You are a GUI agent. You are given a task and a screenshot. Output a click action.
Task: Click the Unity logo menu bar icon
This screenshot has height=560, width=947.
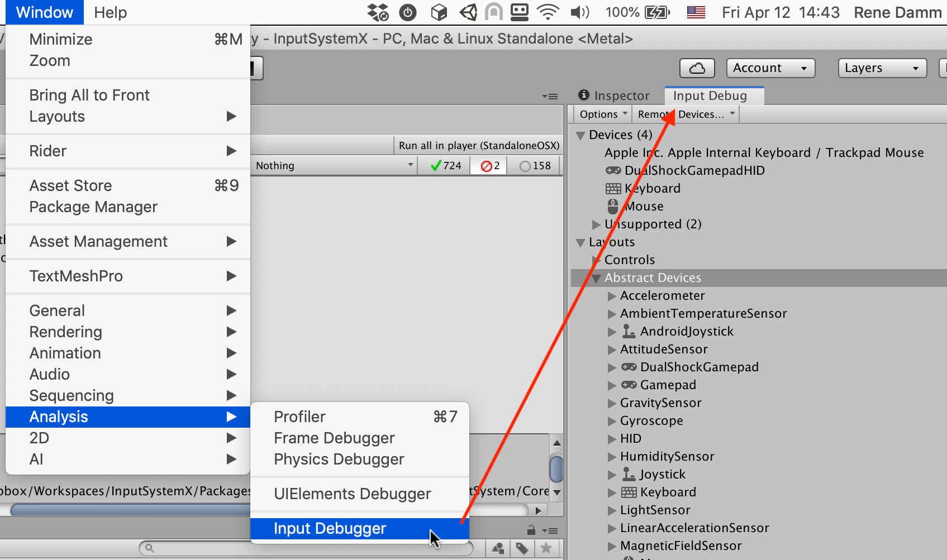tap(468, 12)
